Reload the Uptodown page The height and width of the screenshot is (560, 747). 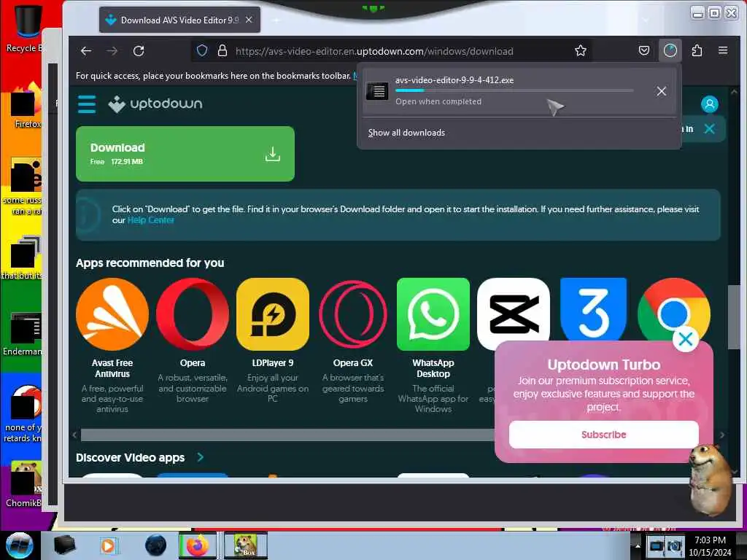139,51
